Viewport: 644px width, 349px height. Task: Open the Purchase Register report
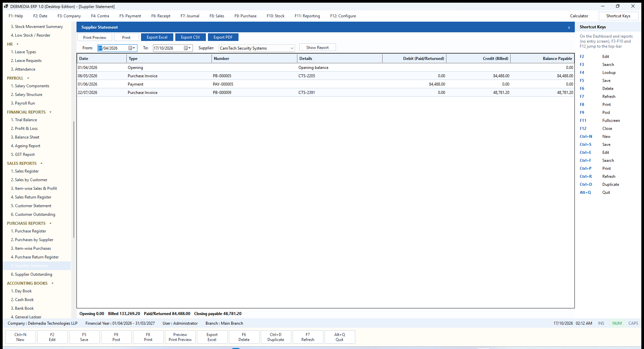tap(31, 231)
